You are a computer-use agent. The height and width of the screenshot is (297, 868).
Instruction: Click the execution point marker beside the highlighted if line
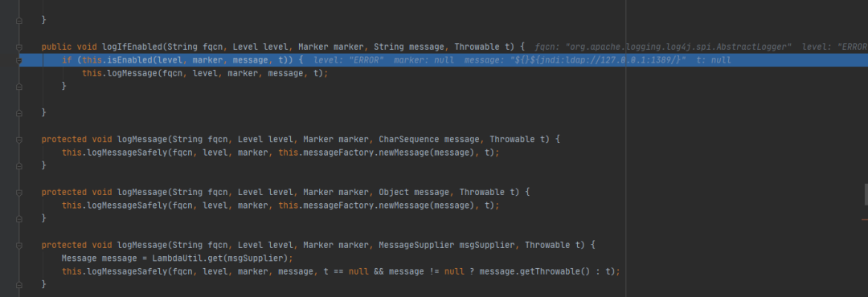point(18,59)
